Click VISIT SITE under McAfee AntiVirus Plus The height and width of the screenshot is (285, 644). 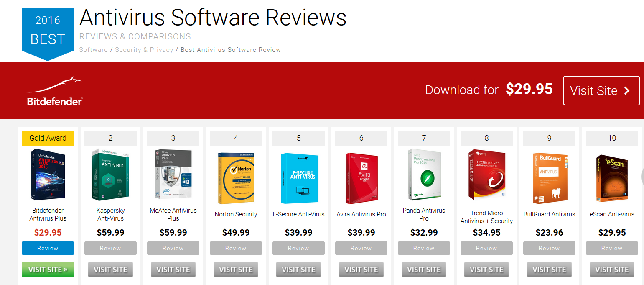pyautogui.click(x=173, y=270)
